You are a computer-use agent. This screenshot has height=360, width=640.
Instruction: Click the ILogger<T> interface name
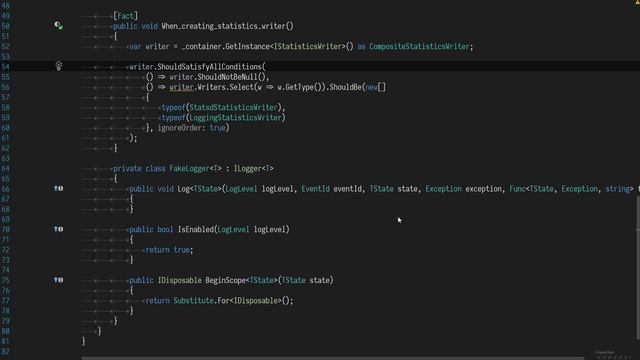pos(253,169)
